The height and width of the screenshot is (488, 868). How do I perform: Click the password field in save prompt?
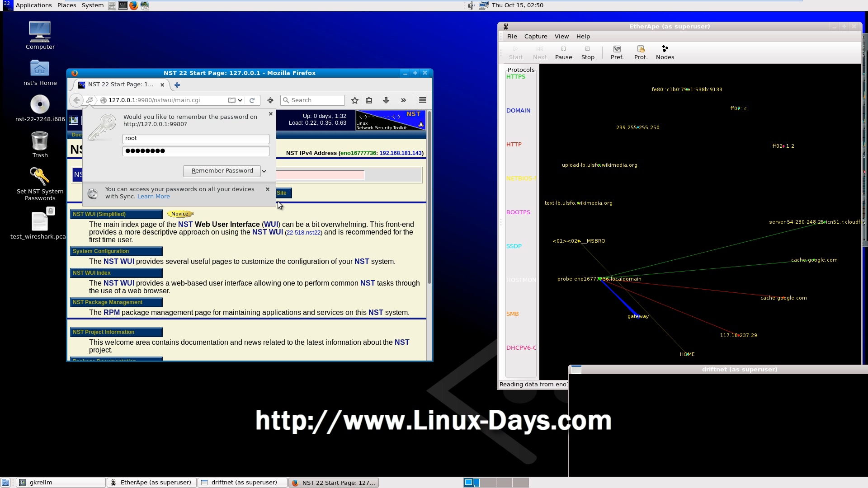tap(196, 151)
